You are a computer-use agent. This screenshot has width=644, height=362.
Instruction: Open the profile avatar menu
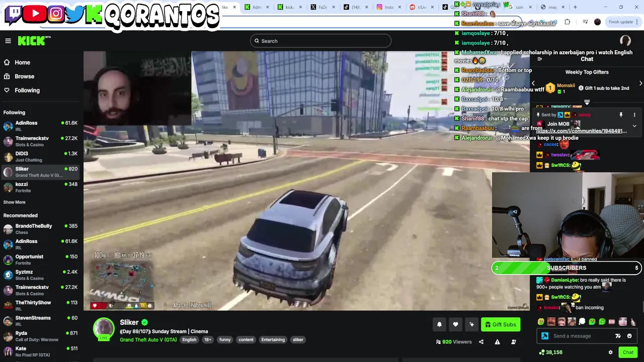(x=625, y=41)
